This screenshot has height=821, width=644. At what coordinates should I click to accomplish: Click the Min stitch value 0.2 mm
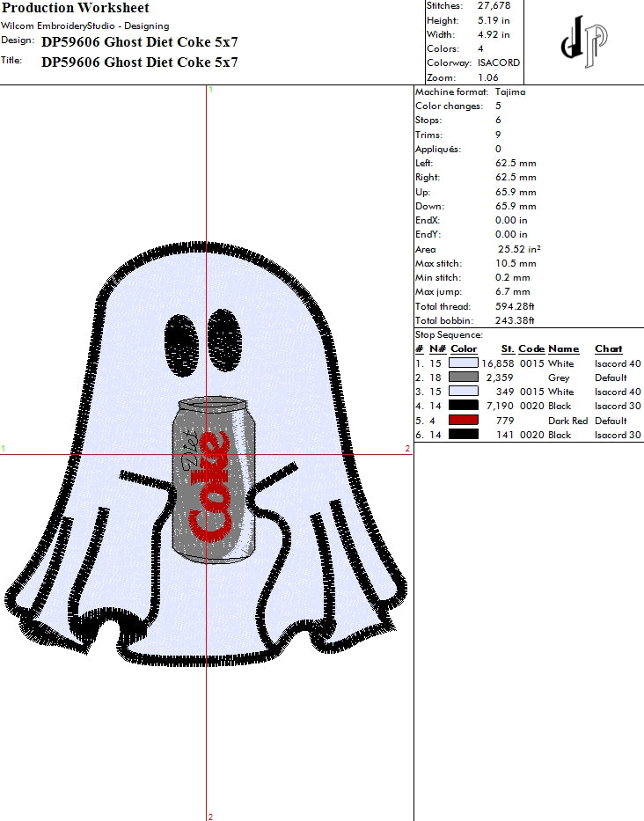513,277
